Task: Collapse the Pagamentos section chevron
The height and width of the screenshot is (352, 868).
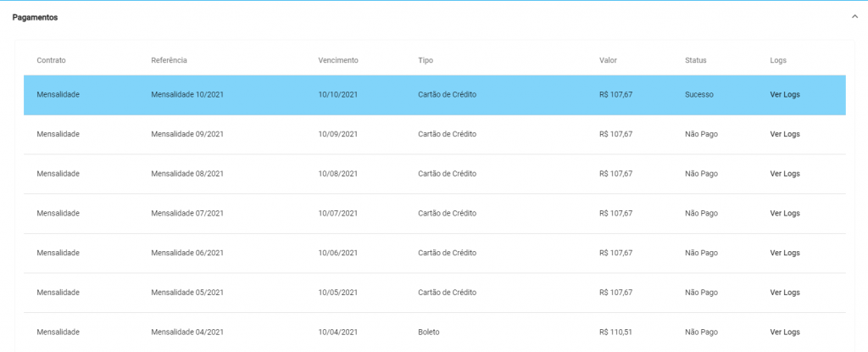Action: 854,17
